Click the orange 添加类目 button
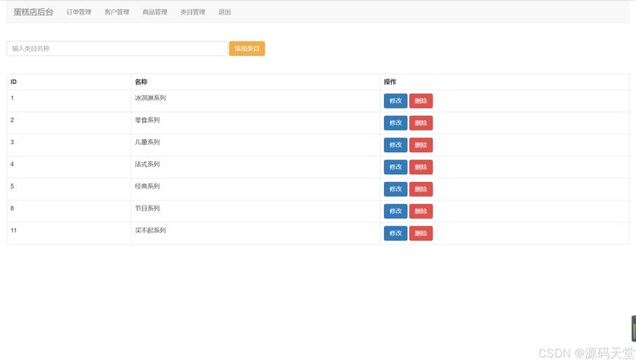 coord(247,49)
